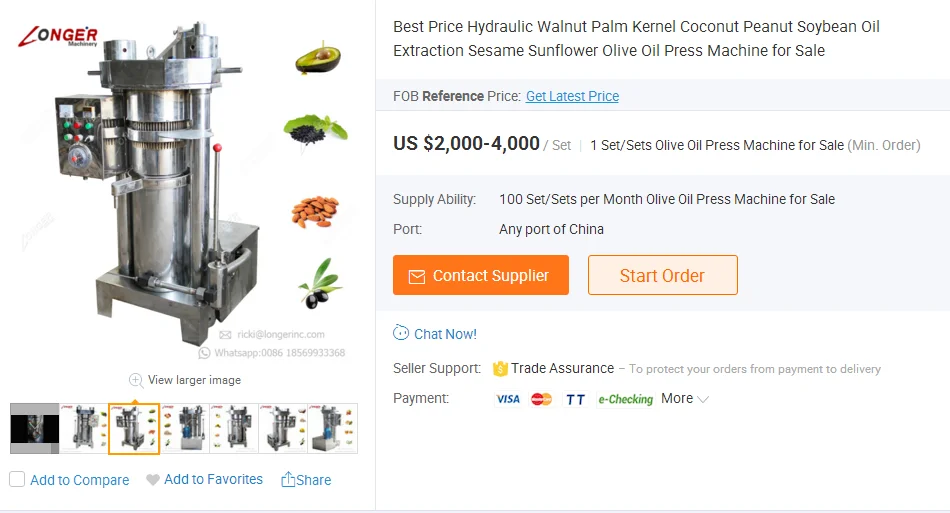This screenshot has height=513, width=950.
Task: Select the first video thumbnail
Action: pos(34,429)
